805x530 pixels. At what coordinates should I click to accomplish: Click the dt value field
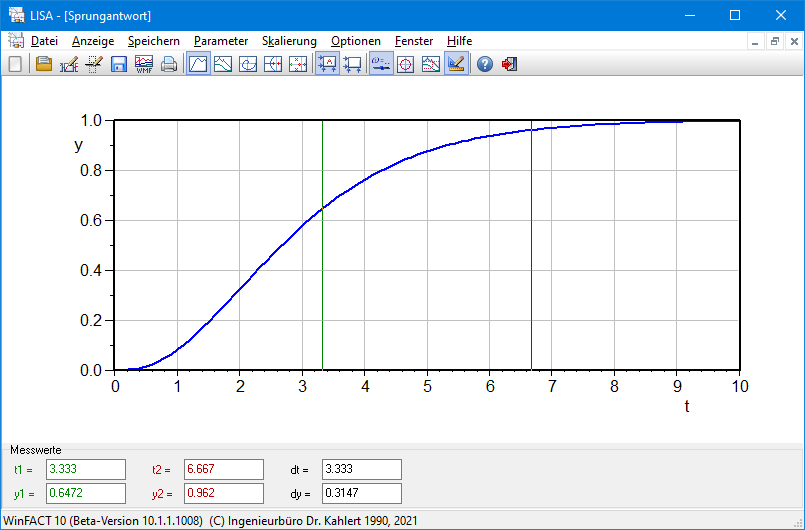click(x=362, y=469)
